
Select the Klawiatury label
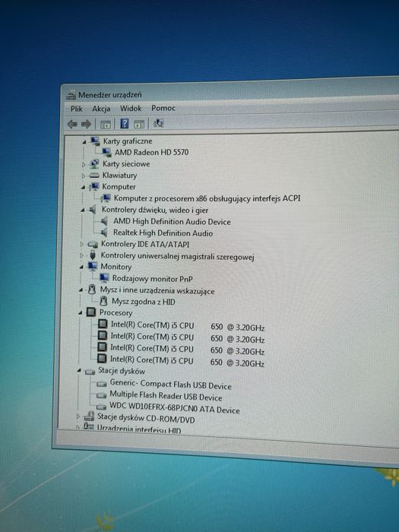click(x=120, y=176)
